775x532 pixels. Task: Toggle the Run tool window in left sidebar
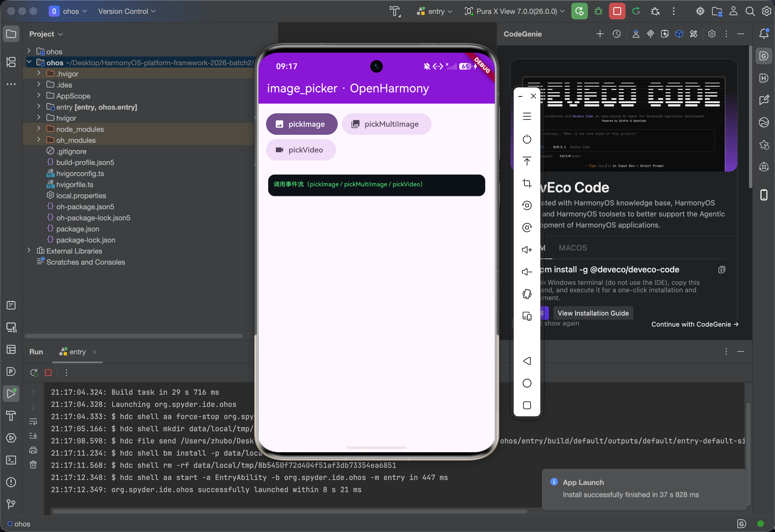[x=11, y=394]
